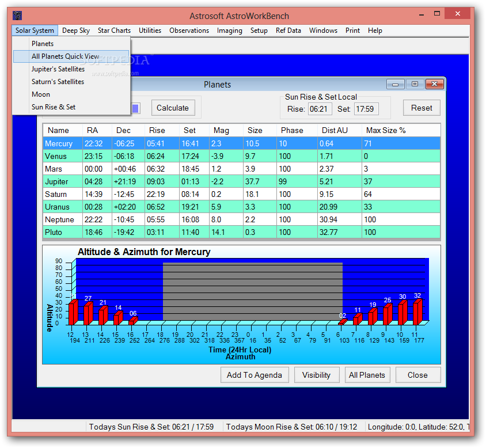The width and height of the screenshot is (486, 448).
Task: Open the Print menu
Action: pos(352,31)
